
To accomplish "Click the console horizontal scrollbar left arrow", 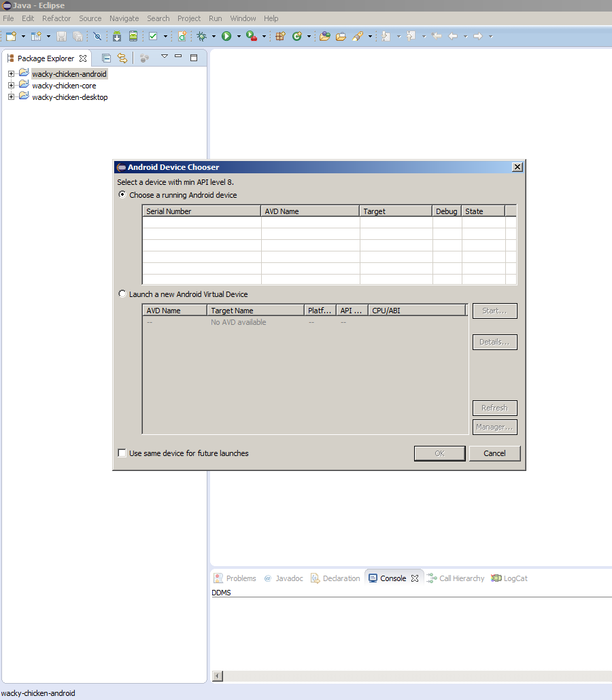I will click(218, 676).
